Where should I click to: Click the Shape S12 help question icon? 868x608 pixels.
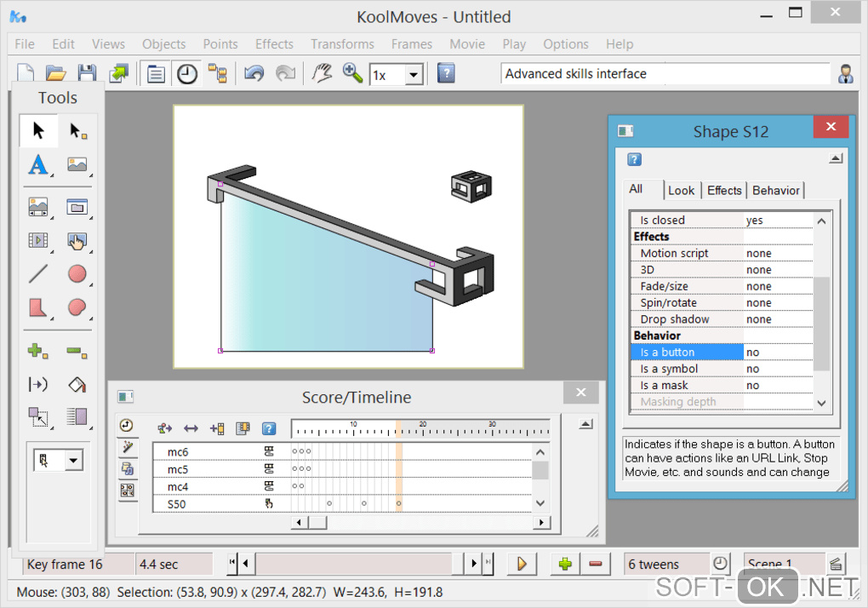(x=634, y=159)
